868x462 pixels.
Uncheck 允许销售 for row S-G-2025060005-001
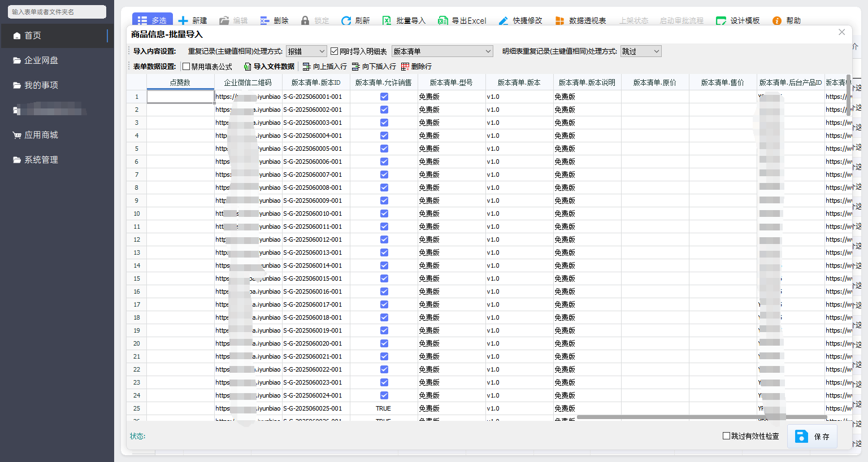384,149
